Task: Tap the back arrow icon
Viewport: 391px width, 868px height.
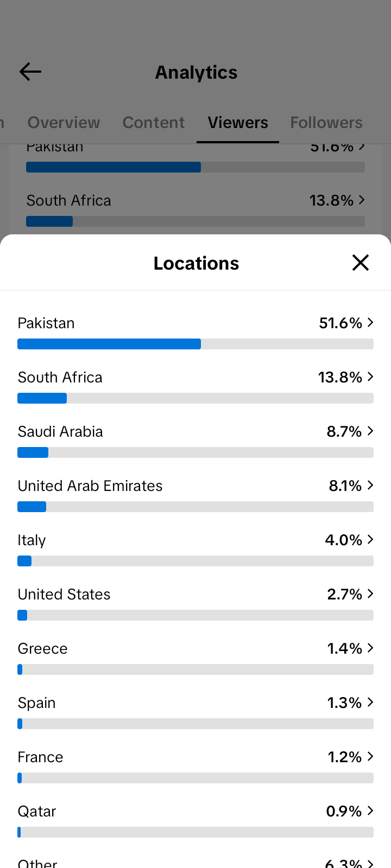Action: point(30,72)
